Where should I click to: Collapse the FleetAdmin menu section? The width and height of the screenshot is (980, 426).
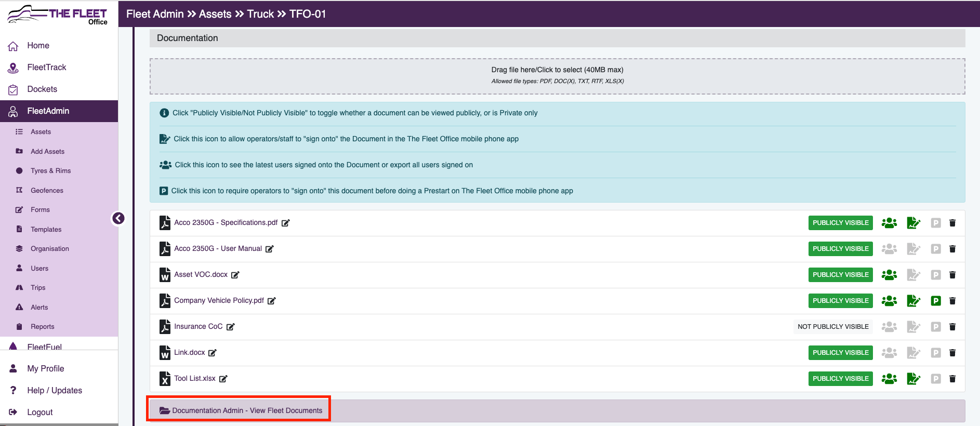click(59, 111)
